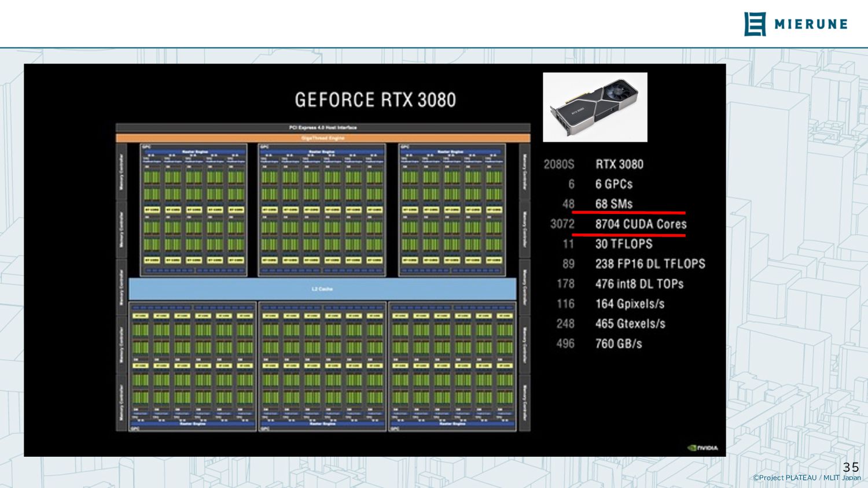
Task: Click the Project PLATEAU / MLIT Japan copyright
Action: (807, 478)
